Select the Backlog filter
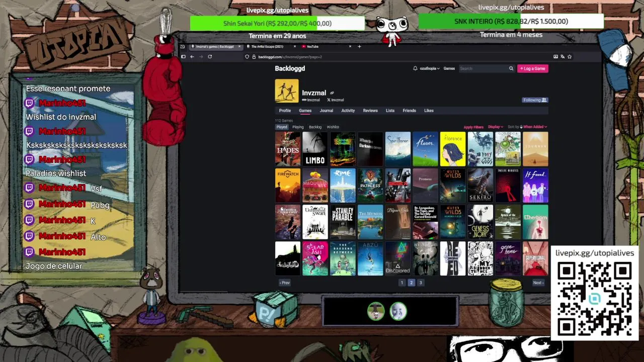The image size is (644, 362). (315, 127)
